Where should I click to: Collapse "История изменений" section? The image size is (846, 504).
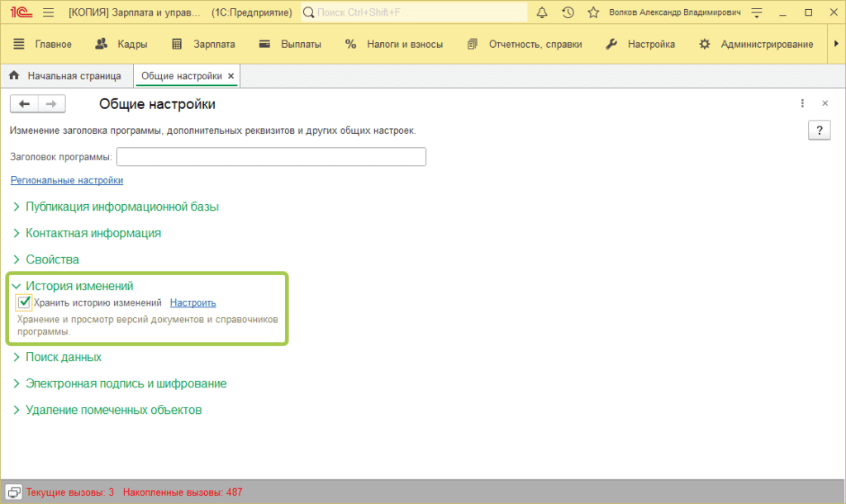click(78, 286)
